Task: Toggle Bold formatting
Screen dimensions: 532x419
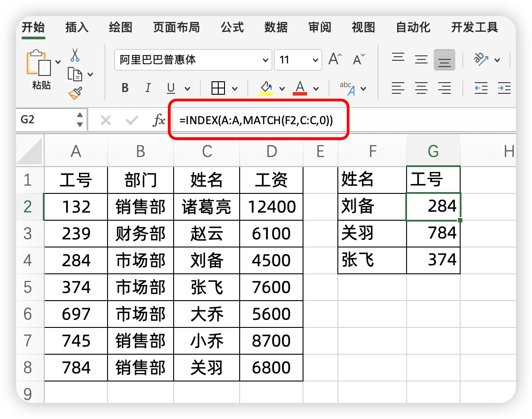Action: [125, 88]
